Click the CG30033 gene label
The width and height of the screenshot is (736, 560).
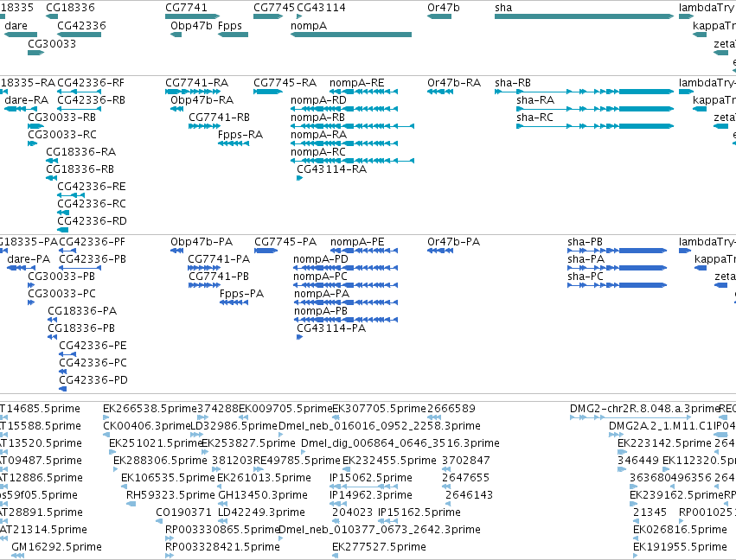(52, 43)
